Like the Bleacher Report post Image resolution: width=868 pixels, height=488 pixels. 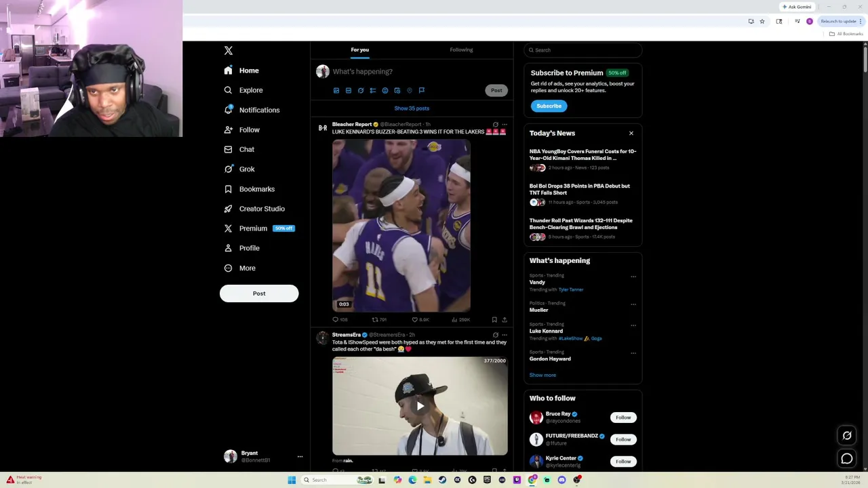[x=420, y=320]
